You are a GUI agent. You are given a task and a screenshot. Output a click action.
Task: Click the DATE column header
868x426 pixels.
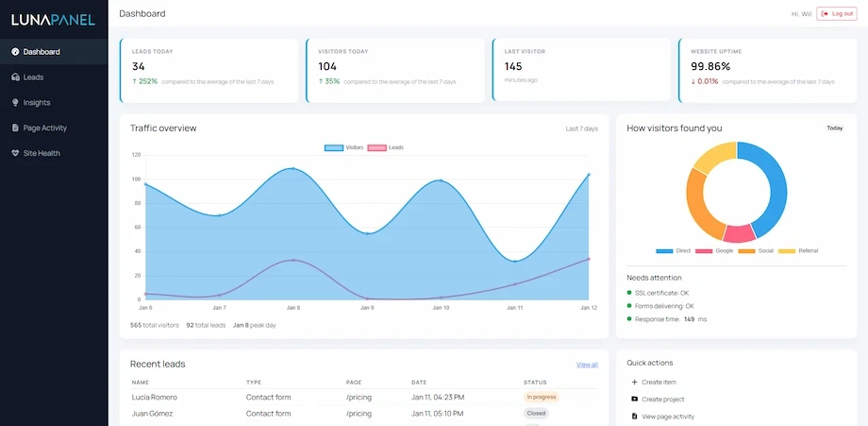point(420,383)
